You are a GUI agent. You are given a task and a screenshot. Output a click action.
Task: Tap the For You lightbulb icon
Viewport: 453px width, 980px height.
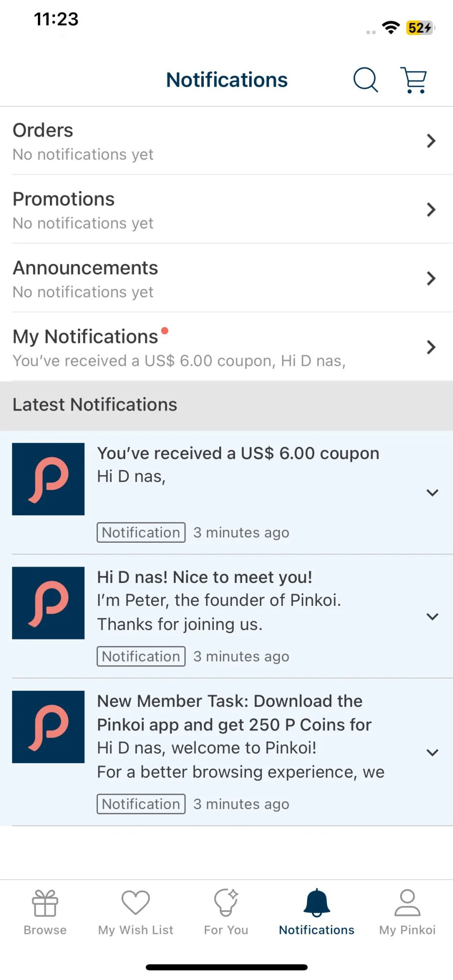tap(226, 902)
